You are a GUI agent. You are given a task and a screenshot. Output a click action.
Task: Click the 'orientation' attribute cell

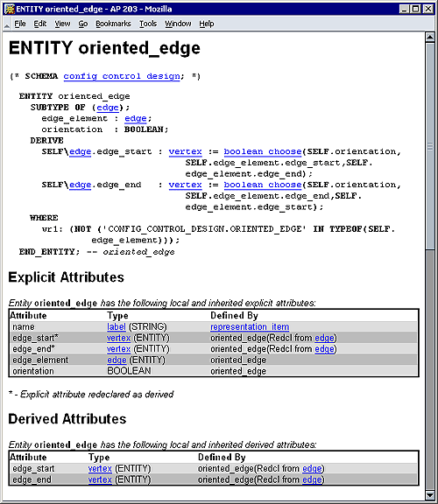pyautogui.click(x=33, y=371)
